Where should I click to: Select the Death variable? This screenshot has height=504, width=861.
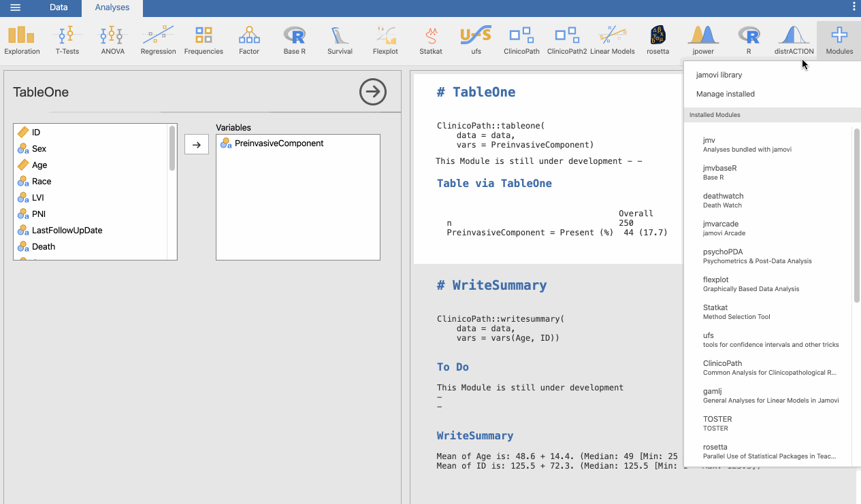point(91,247)
